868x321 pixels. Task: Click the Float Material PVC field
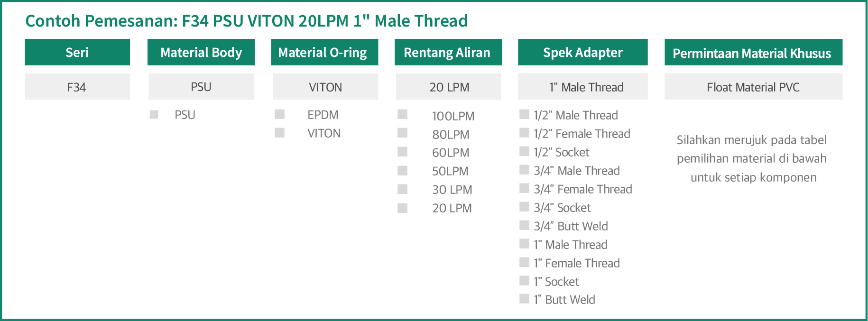click(753, 86)
